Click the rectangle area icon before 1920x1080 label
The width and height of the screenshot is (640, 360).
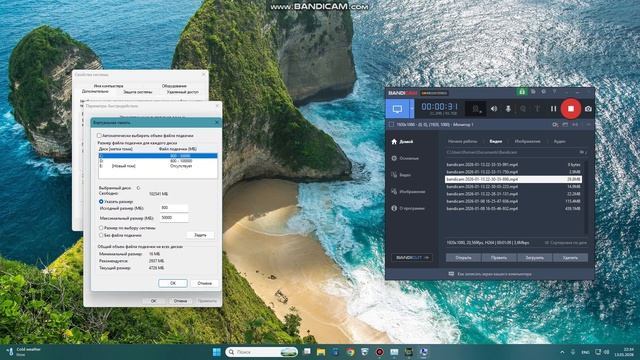tap(391, 124)
